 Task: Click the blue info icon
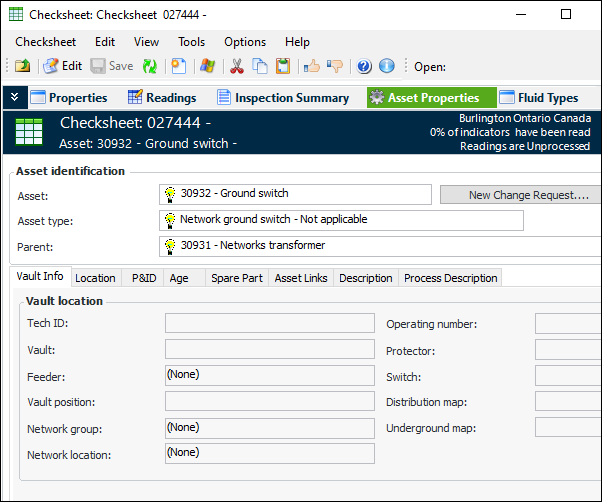tap(387, 66)
